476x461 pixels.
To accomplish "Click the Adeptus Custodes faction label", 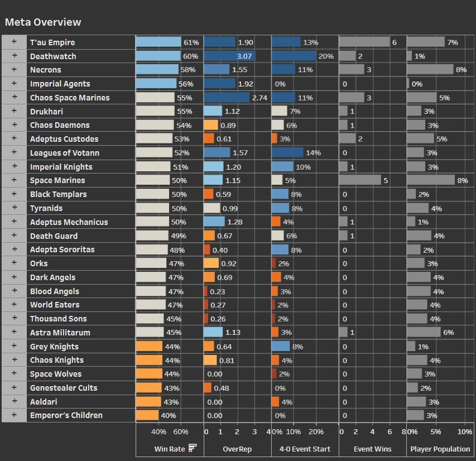I will click(x=64, y=139).
